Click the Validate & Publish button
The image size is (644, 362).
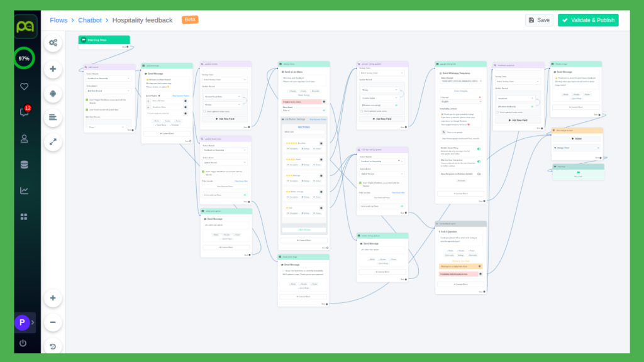[588, 20]
